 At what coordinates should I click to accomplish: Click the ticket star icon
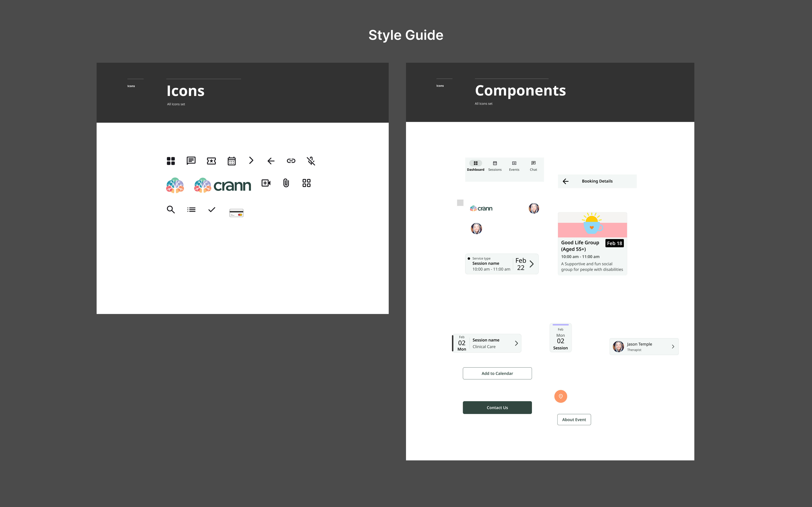click(211, 161)
